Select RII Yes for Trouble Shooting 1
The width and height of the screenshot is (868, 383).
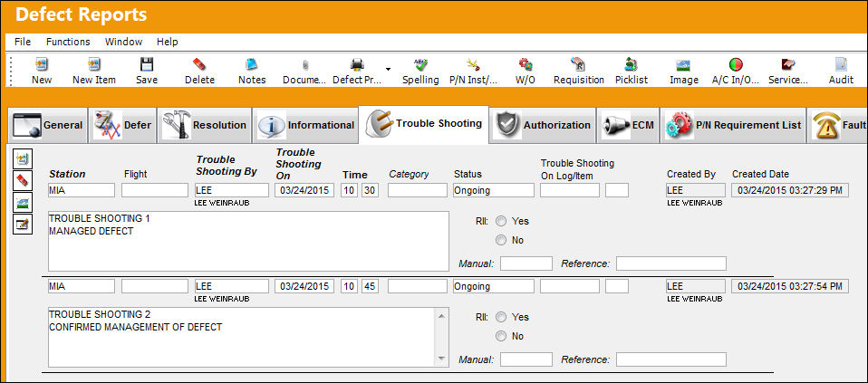click(501, 222)
